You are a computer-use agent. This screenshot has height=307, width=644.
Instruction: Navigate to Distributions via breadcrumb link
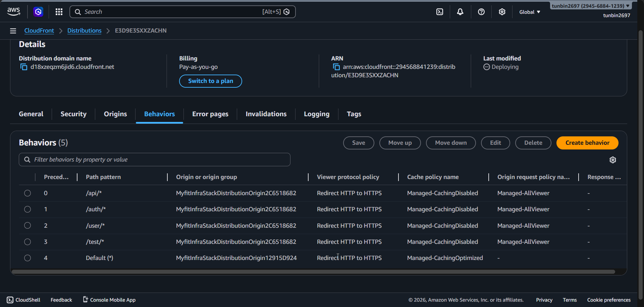84,31
